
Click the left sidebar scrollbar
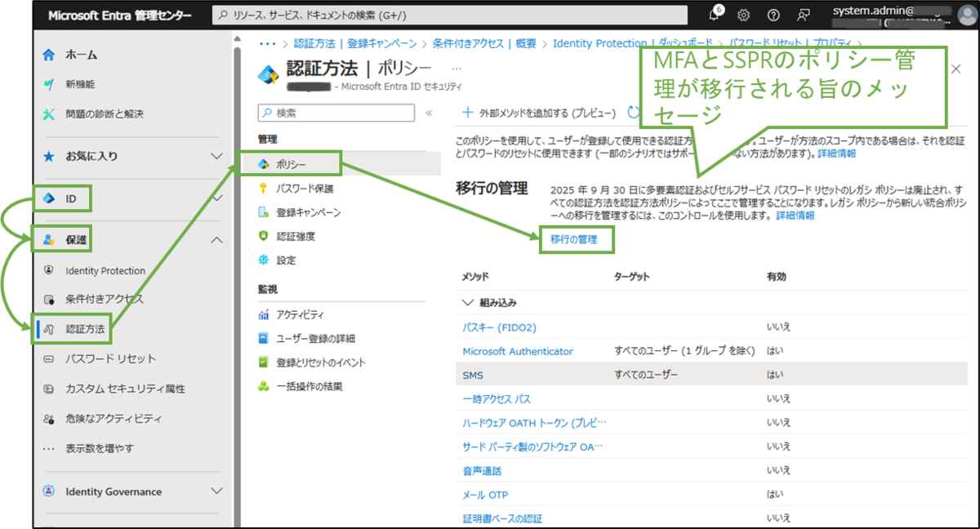coord(237,278)
